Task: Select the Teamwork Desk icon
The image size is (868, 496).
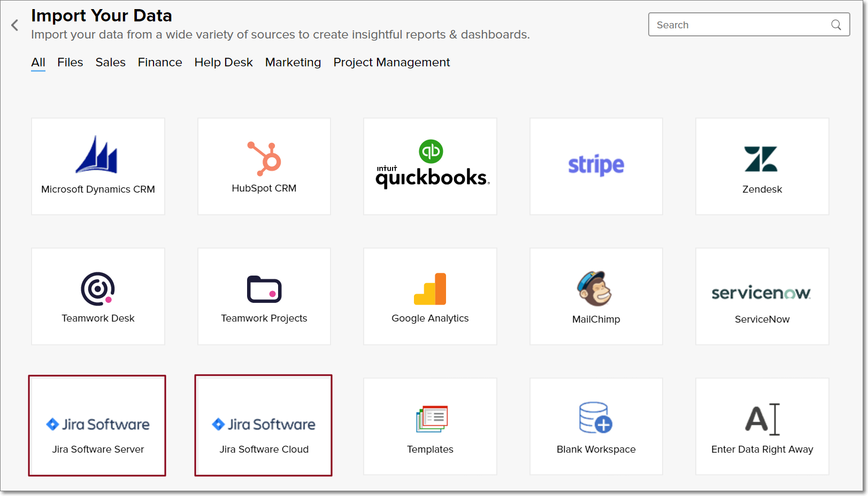Action: pos(98,289)
